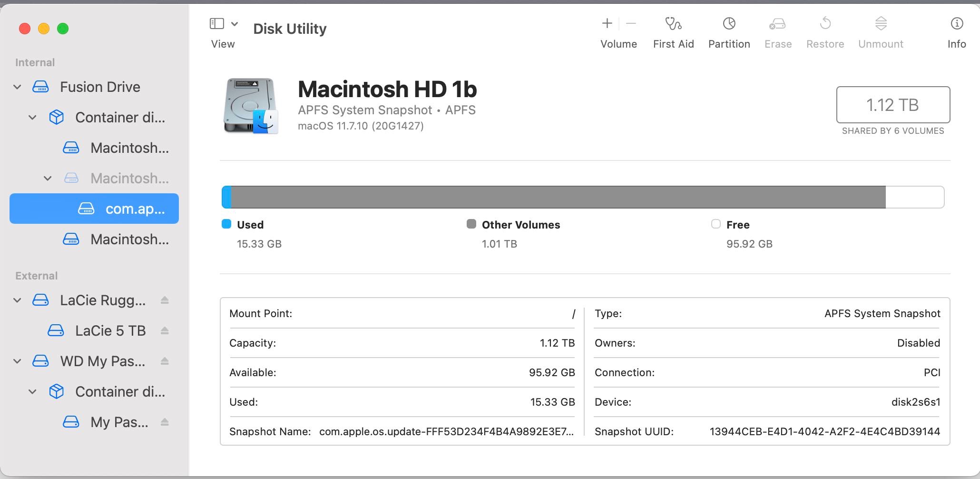The width and height of the screenshot is (980, 479).
Task: Click the First Aid label
Action: (x=673, y=44)
